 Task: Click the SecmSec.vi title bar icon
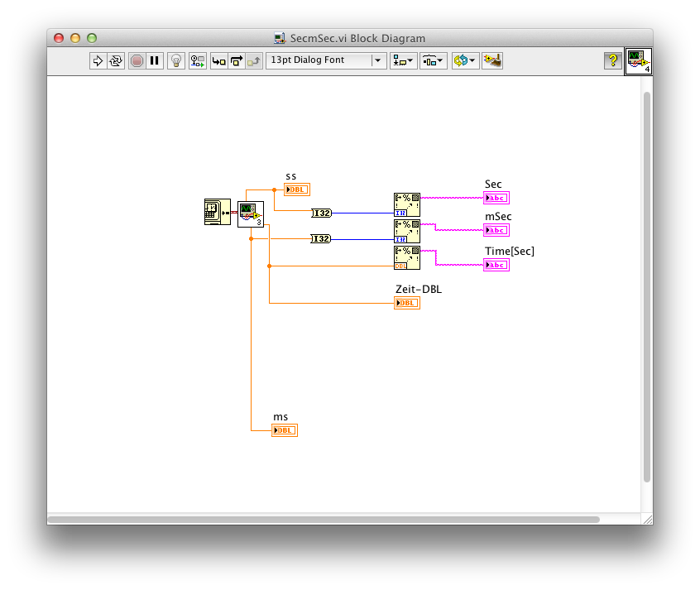click(x=280, y=38)
